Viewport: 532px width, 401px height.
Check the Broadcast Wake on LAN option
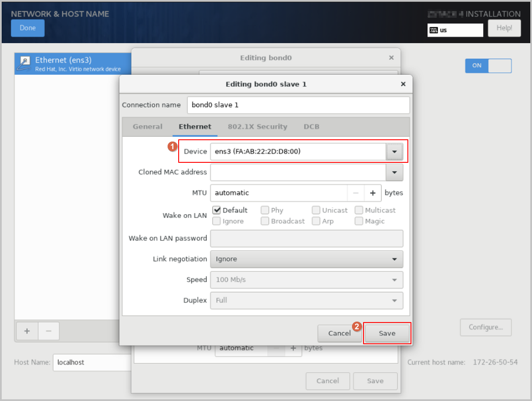click(265, 221)
